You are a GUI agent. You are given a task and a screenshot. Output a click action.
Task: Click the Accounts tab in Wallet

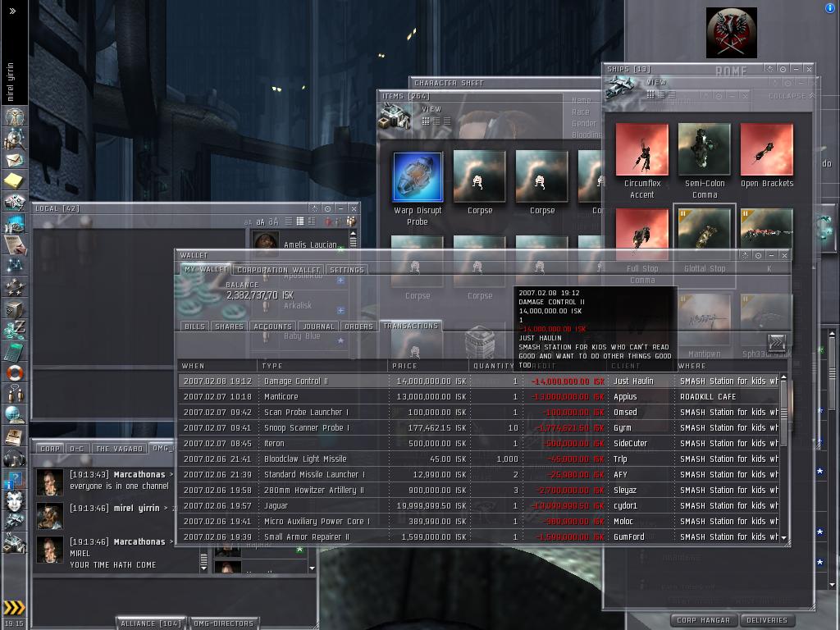tap(272, 326)
